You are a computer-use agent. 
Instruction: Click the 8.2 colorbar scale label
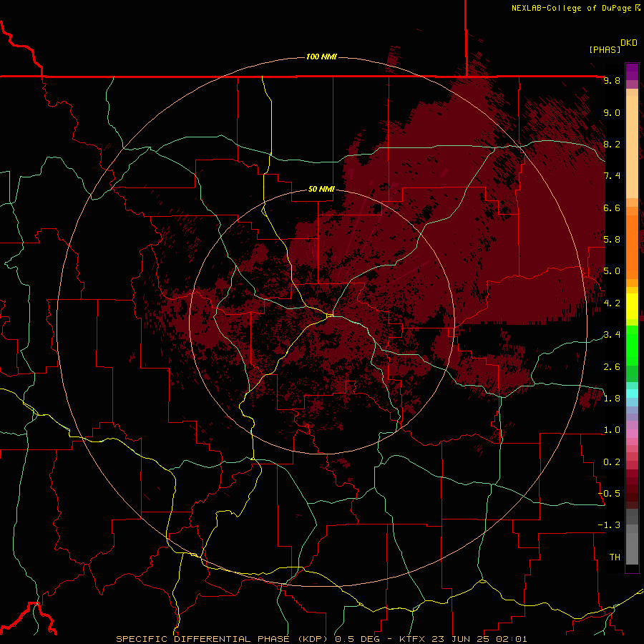tap(612, 144)
